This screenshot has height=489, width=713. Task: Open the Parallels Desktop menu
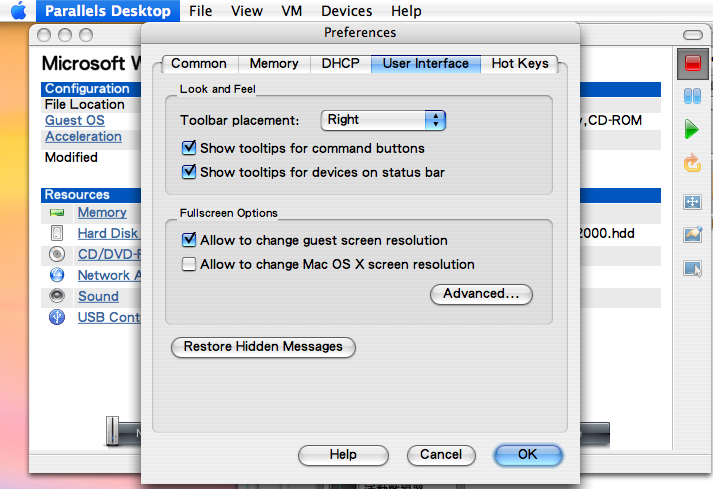[108, 10]
